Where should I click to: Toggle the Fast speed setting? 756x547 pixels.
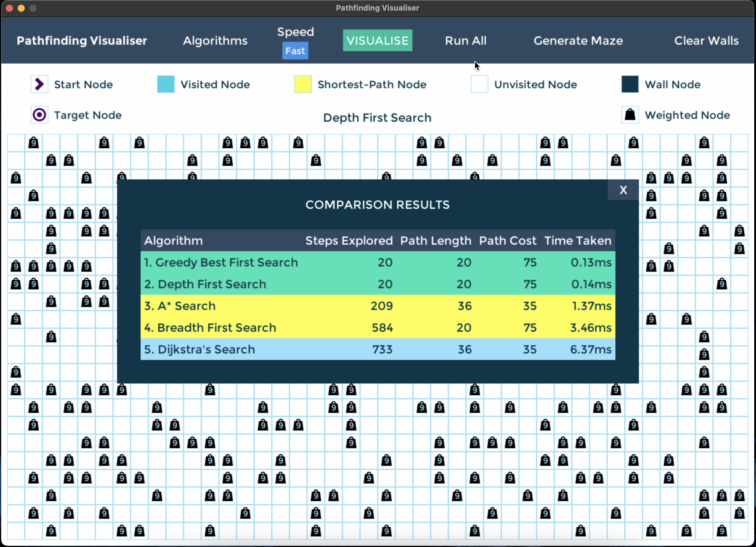coord(295,51)
